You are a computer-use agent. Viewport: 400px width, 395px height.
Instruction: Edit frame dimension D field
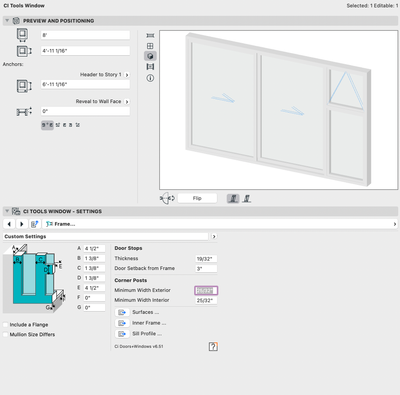pos(94,278)
